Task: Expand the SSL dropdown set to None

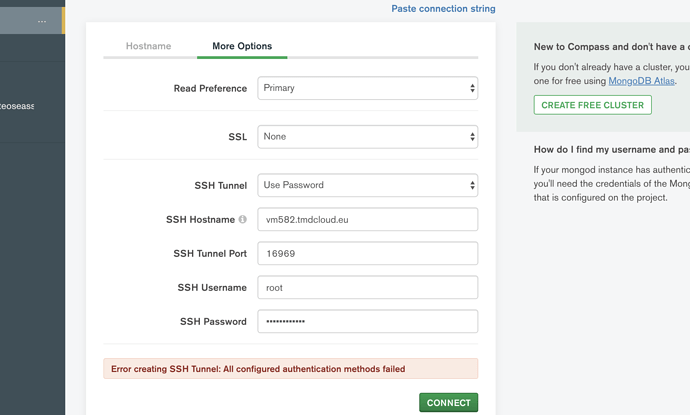Action: [367, 137]
